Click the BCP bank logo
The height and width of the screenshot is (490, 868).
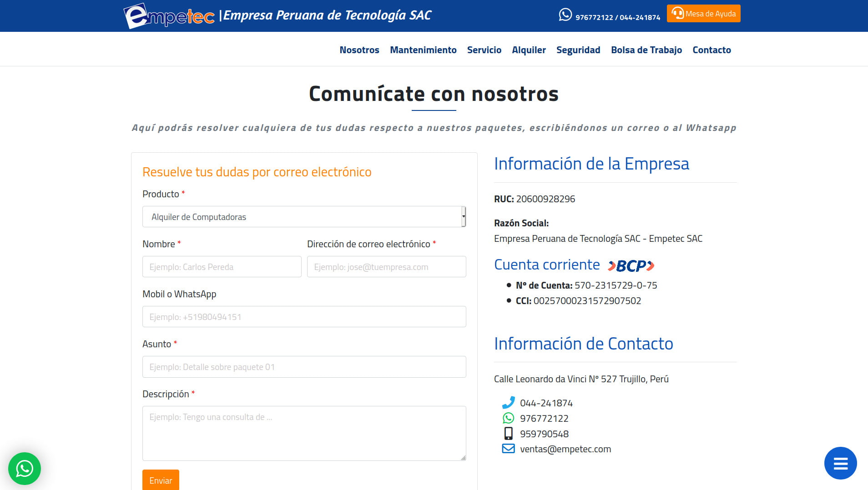point(631,265)
